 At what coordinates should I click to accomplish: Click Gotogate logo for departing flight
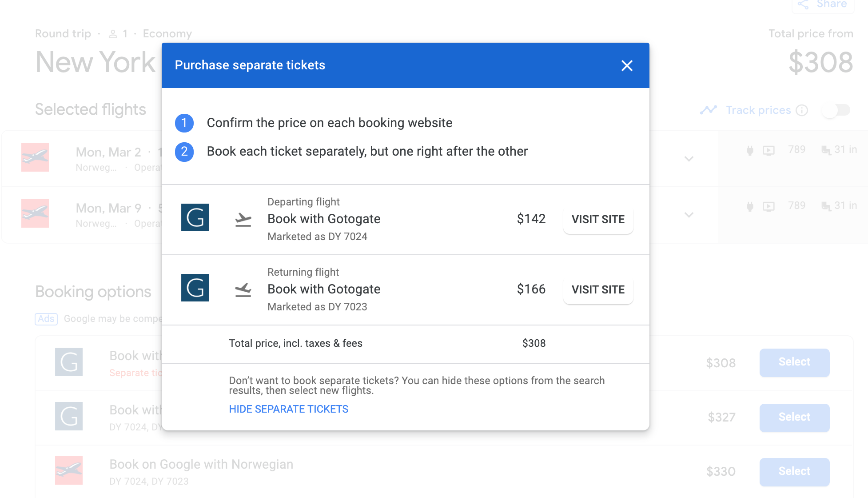click(x=195, y=217)
